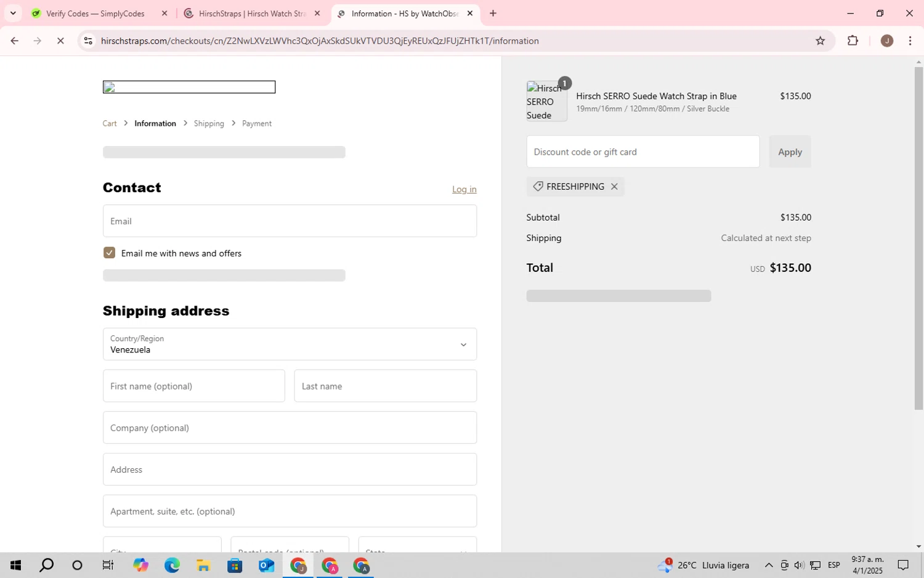924x578 pixels.
Task: Launch Copilot from taskbar
Action: [x=140, y=565]
